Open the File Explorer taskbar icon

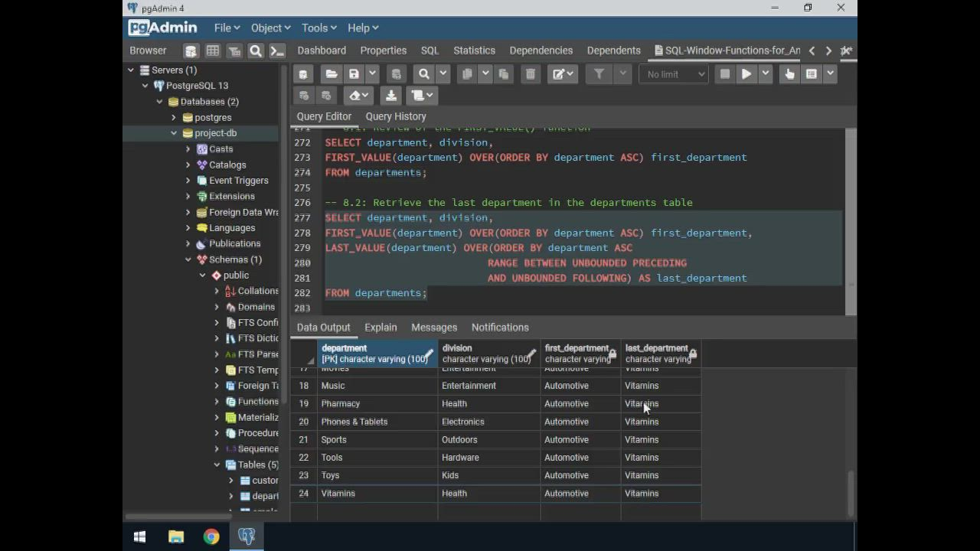pos(176,536)
